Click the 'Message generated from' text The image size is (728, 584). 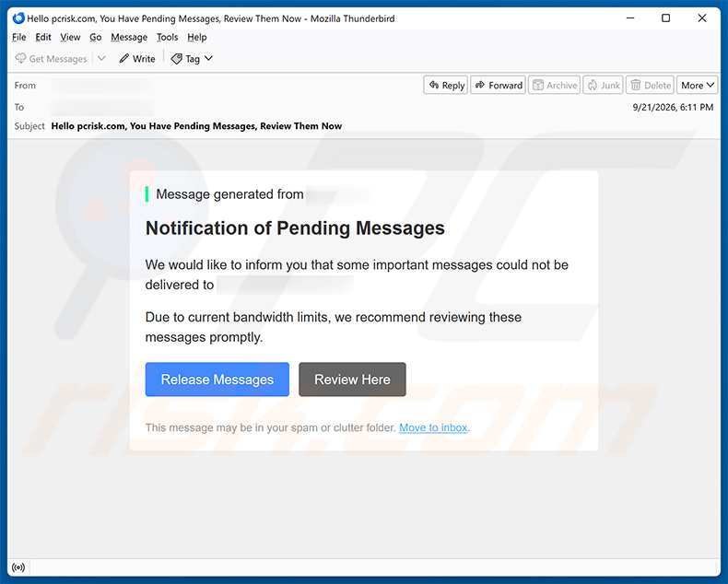tap(229, 194)
